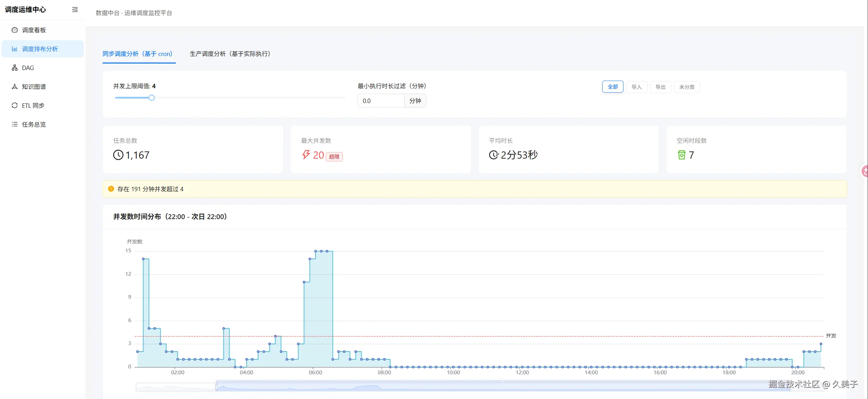Switch to 生产调度分析（基于实际执行）tab
Image resolution: width=868 pixels, height=399 pixels.
[x=231, y=54]
